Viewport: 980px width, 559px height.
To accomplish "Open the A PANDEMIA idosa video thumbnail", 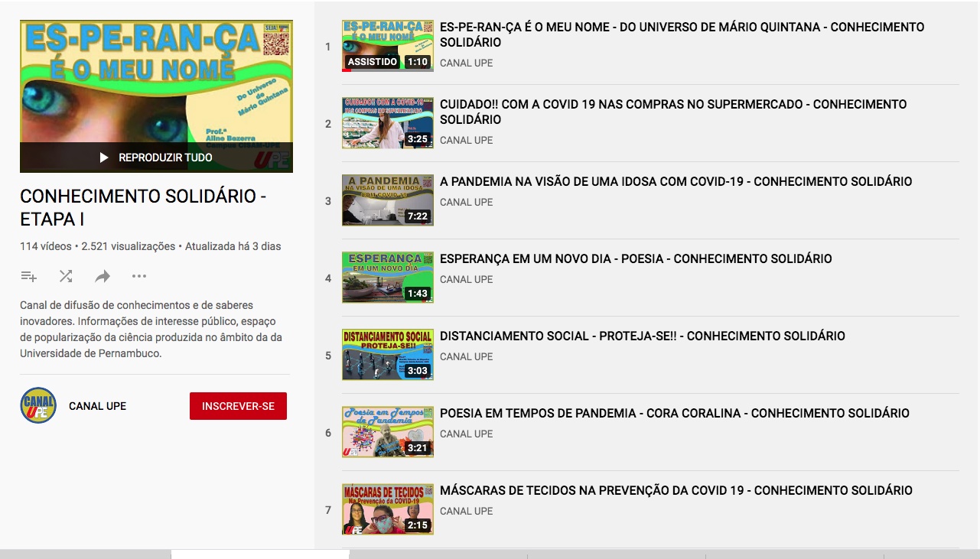I will [387, 200].
